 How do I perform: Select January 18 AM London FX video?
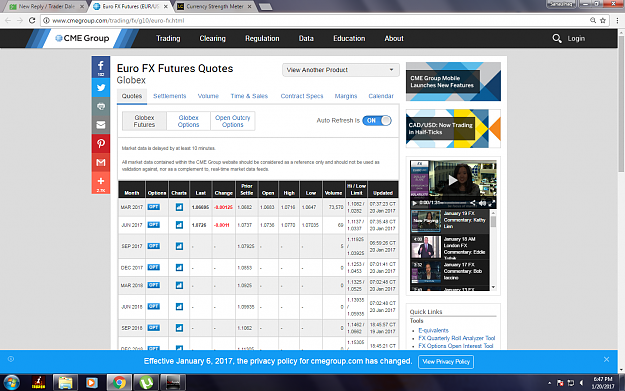(x=450, y=248)
